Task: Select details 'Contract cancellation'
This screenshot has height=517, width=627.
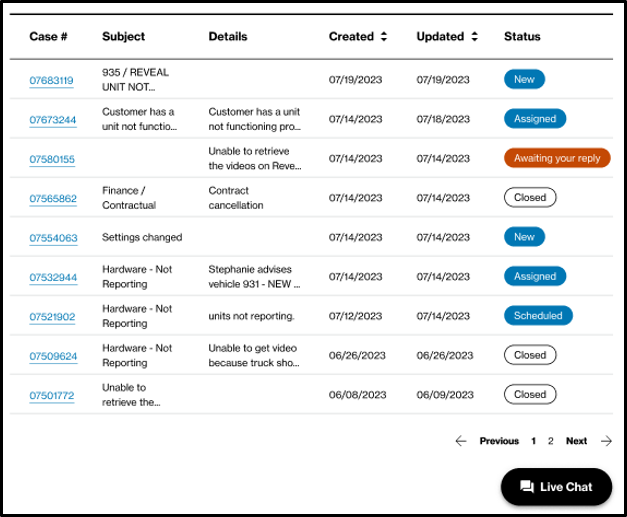Action: point(236,198)
